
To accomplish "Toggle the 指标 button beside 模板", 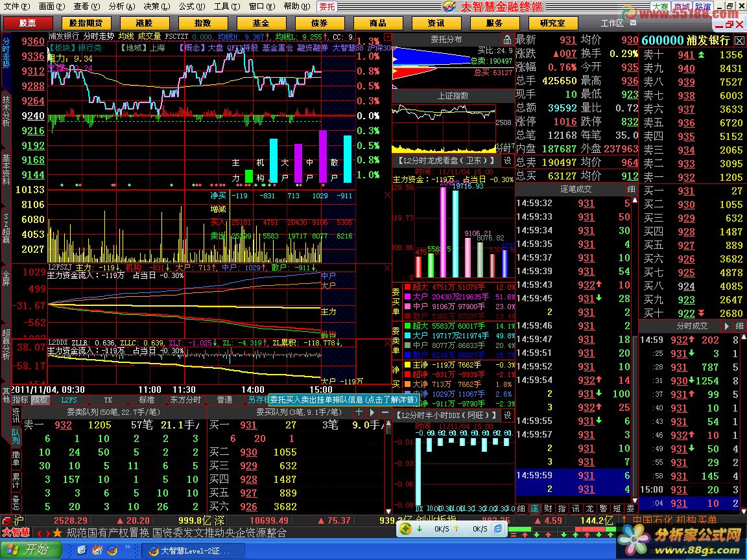I will click(x=21, y=400).
